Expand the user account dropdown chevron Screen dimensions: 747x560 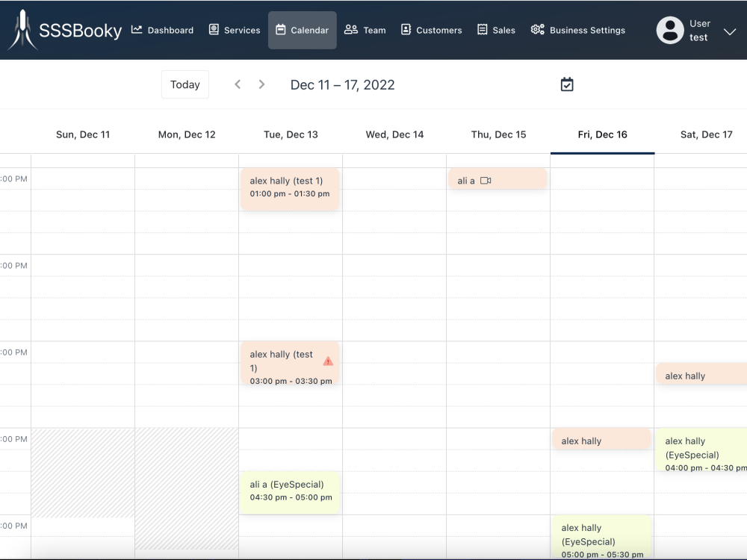[730, 31]
